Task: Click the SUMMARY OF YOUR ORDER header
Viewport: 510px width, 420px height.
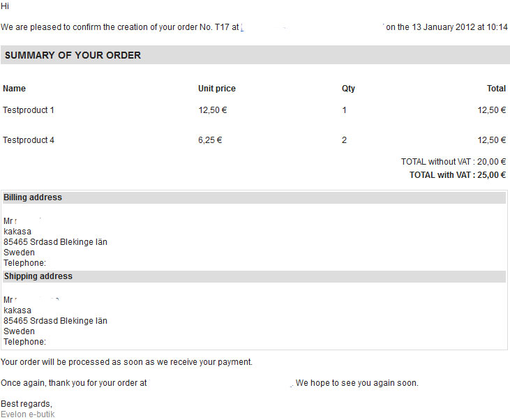Action: (73, 55)
